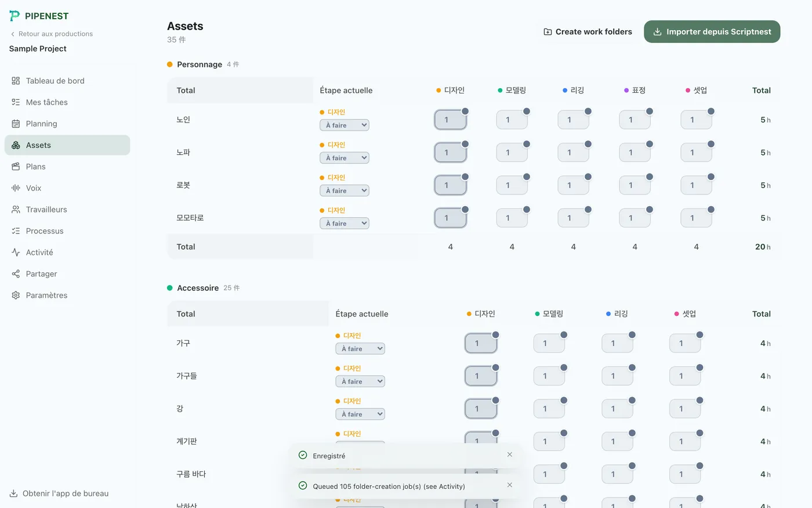
Task: Click Create work folders button
Action: coord(588,32)
